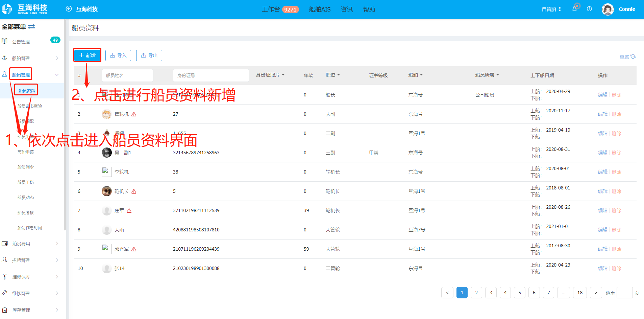Expand the 库存管理 menu chevron

57,310
